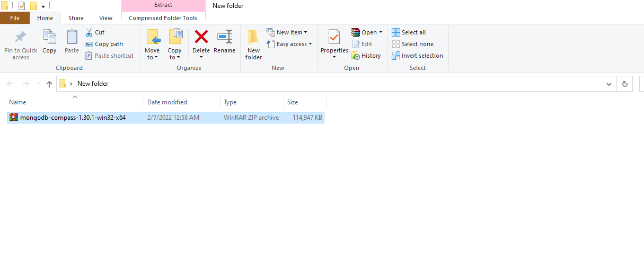
Task: Click the mongodb-compass ZIP file icon
Action: click(x=14, y=118)
